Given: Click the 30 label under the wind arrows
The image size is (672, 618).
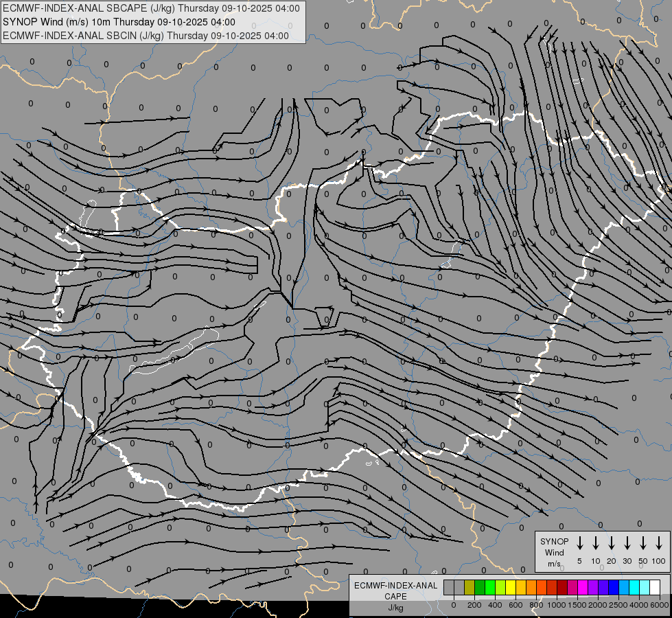Looking at the screenshot, I should [x=627, y=561].
